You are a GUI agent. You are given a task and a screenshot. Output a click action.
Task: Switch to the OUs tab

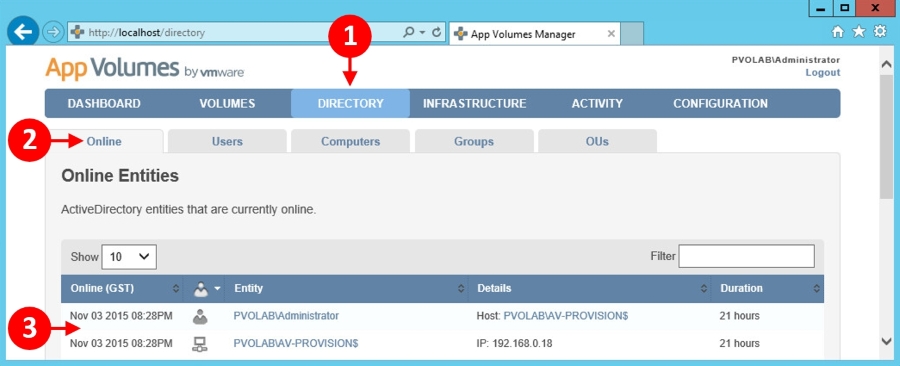598,141
